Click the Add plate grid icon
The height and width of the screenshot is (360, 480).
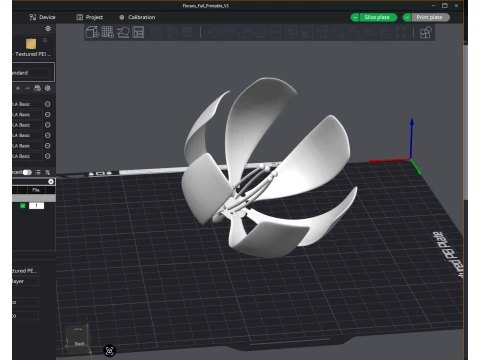108,32
